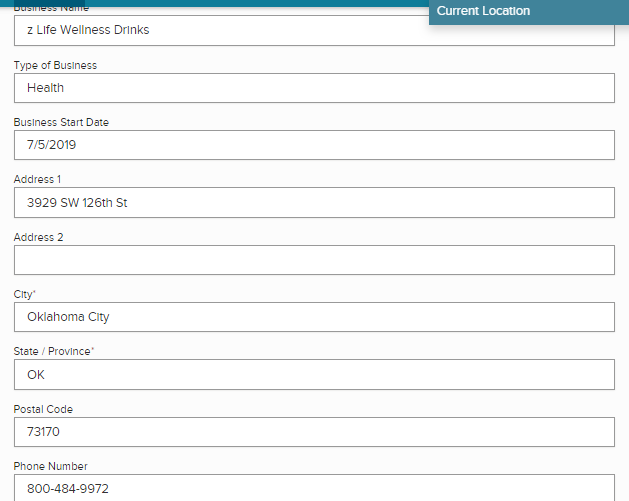Click the City field containing Oklahoma City
This screenshot has height=501, width=629.
pos(314,317)
